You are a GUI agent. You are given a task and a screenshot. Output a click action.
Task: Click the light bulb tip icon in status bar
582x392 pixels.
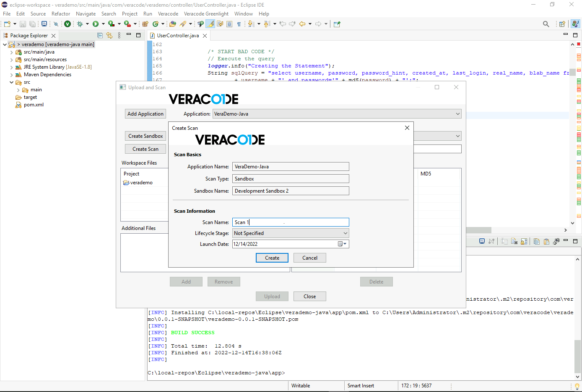coord(577,386)
